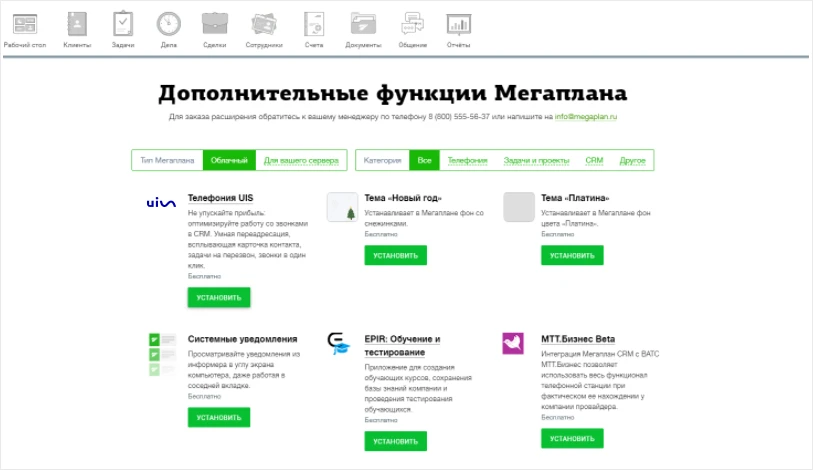Open the Отчёты chart icon
Image resolution: width=813 pixels, height=470 pixels.
458,24
